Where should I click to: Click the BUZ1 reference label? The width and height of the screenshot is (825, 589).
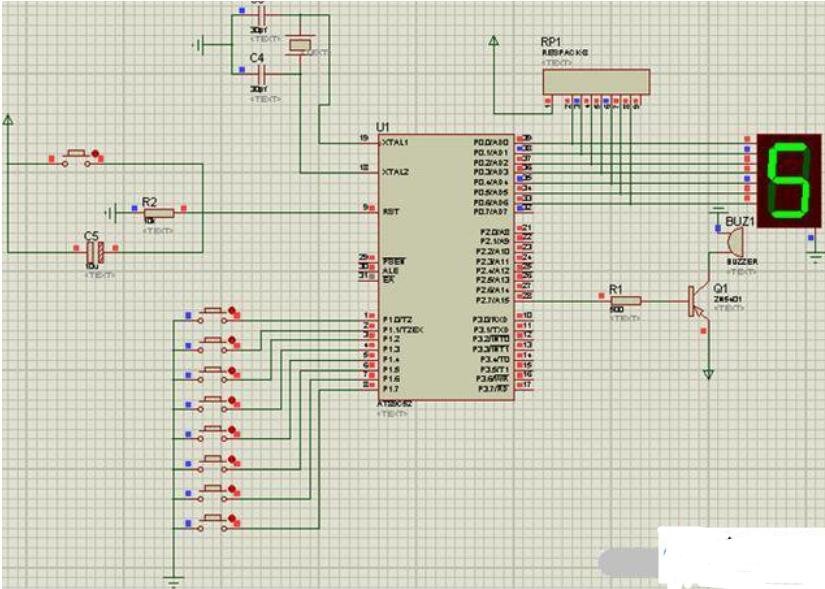tap(740, 222)
